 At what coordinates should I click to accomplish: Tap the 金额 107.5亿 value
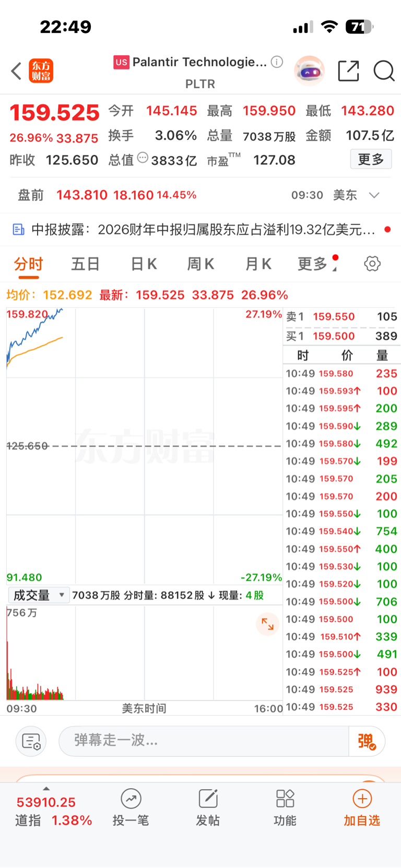coord(370,136)
